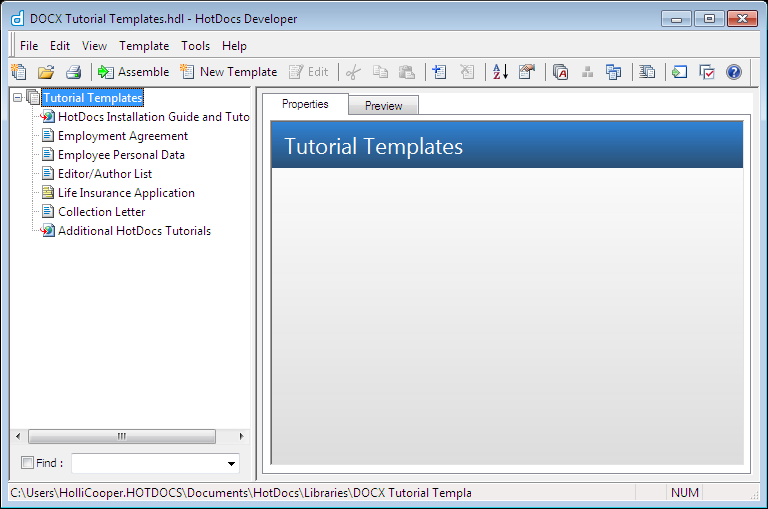This screenshot has height=509, width=768.
Task: Select Additional HotDocs Tutorials link item
Action: (x=134, y=231)
